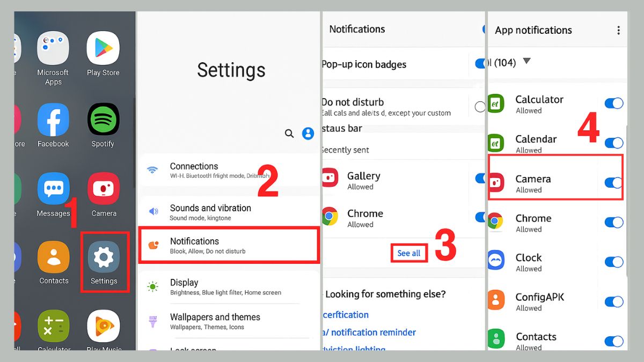Open the Contacts app icon

pyautogui.click(x=54, y=258)
